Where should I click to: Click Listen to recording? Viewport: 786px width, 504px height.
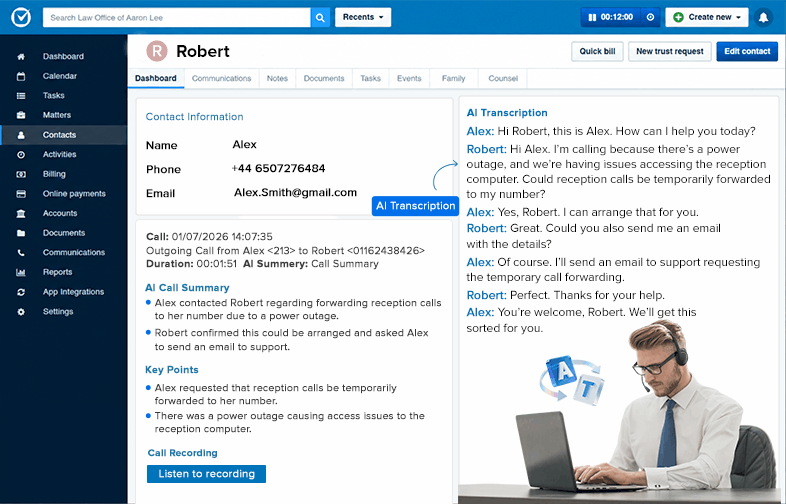[x=207, y=474]
